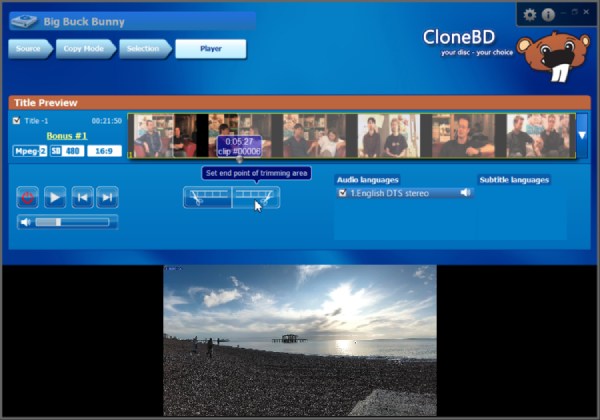Skip to previous chapter
The width and height of the screenshot is (600, 420).
pyautogui.click(x=82, y=197)
